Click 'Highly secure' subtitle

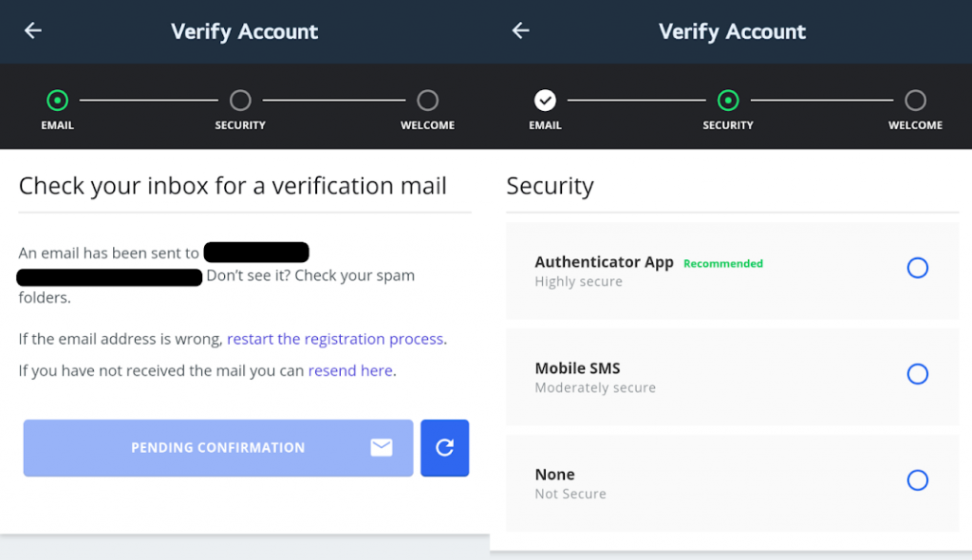(x=578, y=282)
